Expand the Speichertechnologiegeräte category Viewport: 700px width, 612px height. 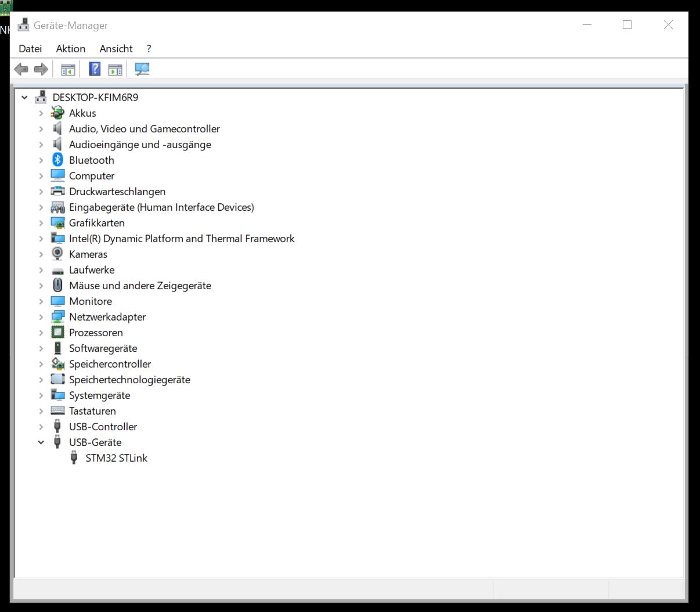pyautogui.click(x=41, y=380)
